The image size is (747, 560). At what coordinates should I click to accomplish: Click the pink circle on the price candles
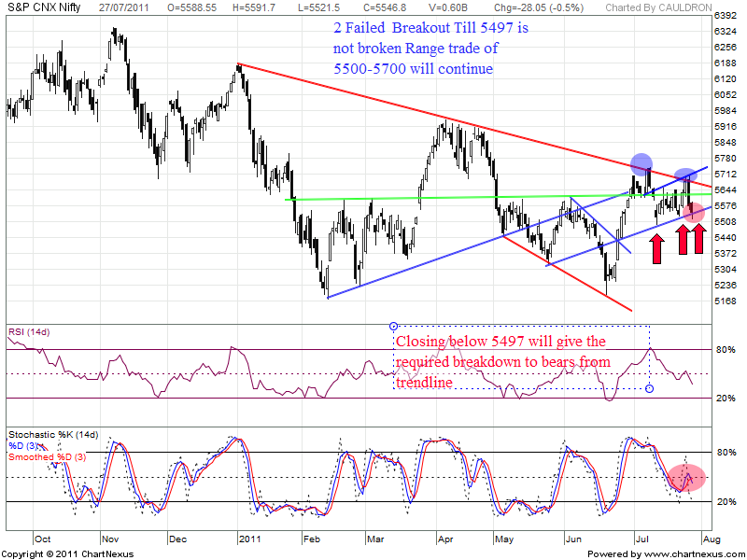tap(694, 212)
